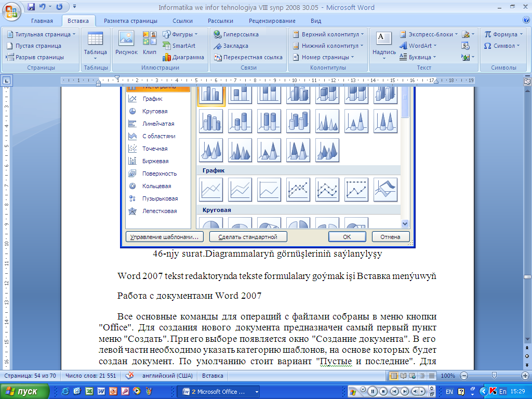
Task: Open Cover page (Титульная страница) dropdown
Action: click(x=41, y=34)
